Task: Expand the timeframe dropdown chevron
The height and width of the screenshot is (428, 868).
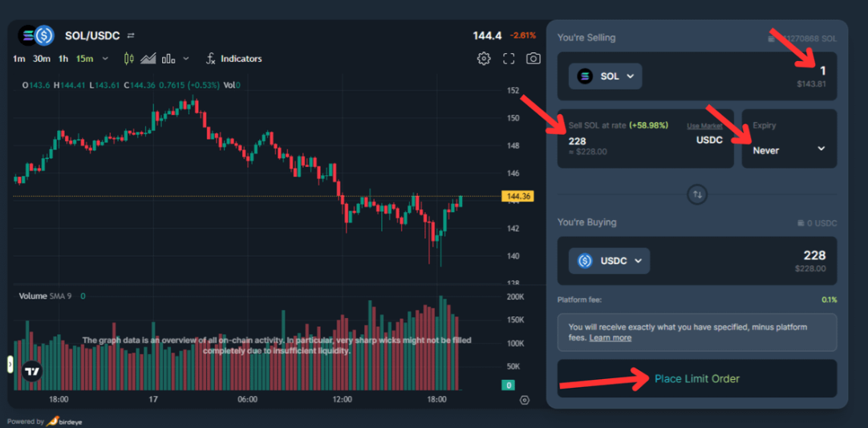Action: [x=105, y=59]
